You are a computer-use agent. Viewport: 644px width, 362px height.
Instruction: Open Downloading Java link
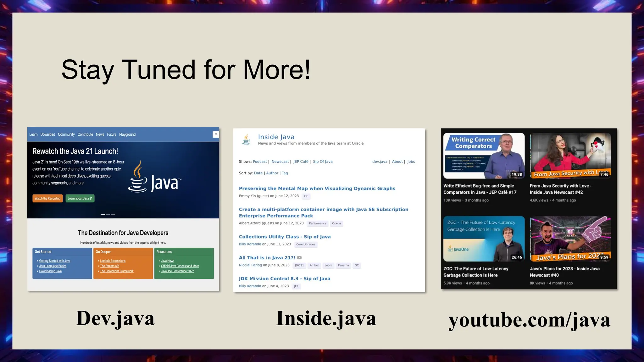(50, 271)
